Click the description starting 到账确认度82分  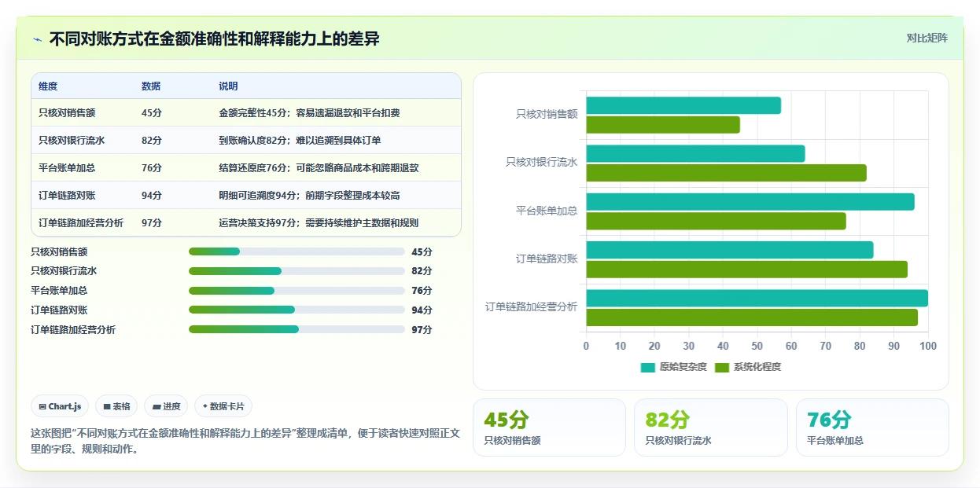pos(300,141)
